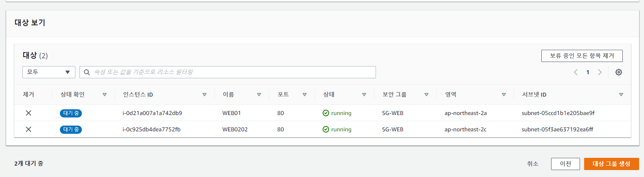Click zone ap-northeast-2a
The height and width of the screenshot is (177, 644).
point(466,113)
